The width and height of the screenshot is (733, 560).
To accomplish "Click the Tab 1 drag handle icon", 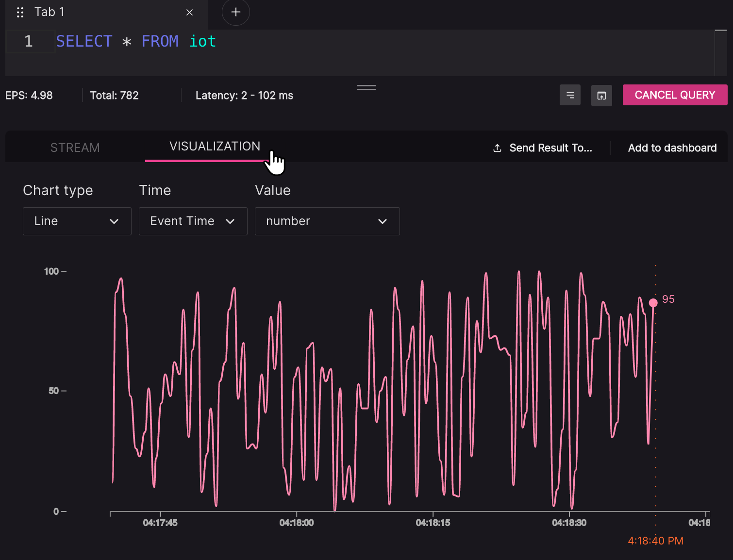I will (x=20, y=13).
